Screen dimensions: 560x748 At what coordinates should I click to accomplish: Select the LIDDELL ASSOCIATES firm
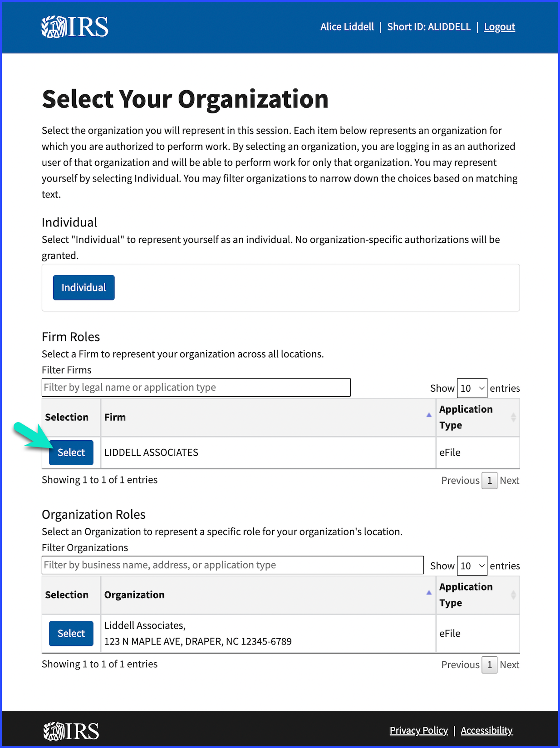pos(71,452)
